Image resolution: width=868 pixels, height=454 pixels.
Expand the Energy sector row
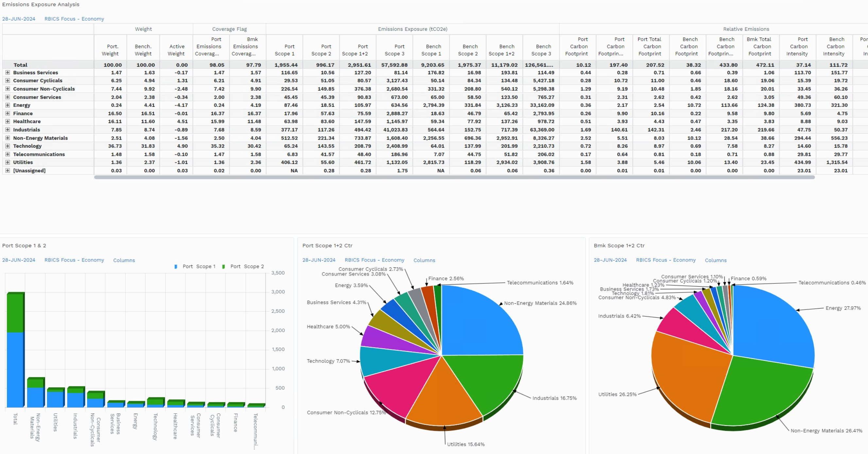click(8, 105)
